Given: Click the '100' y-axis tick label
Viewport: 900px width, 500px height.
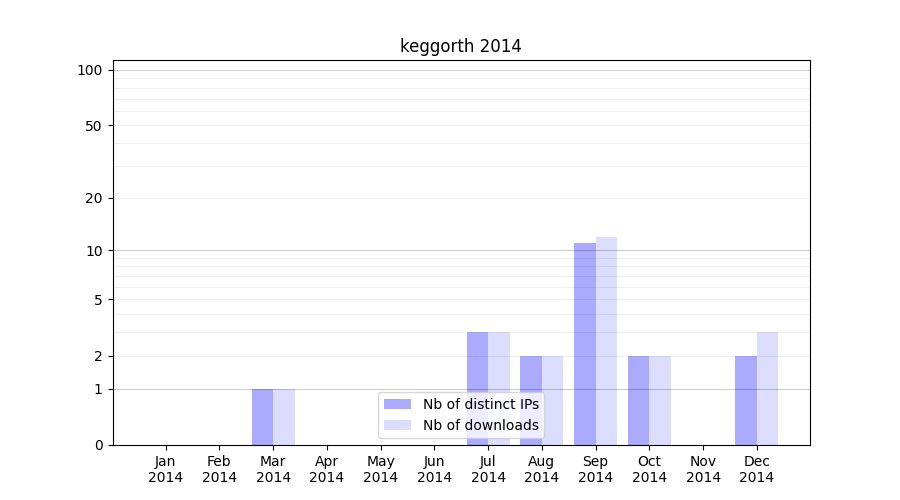Looking at the screenshot, I should [90, 70].
